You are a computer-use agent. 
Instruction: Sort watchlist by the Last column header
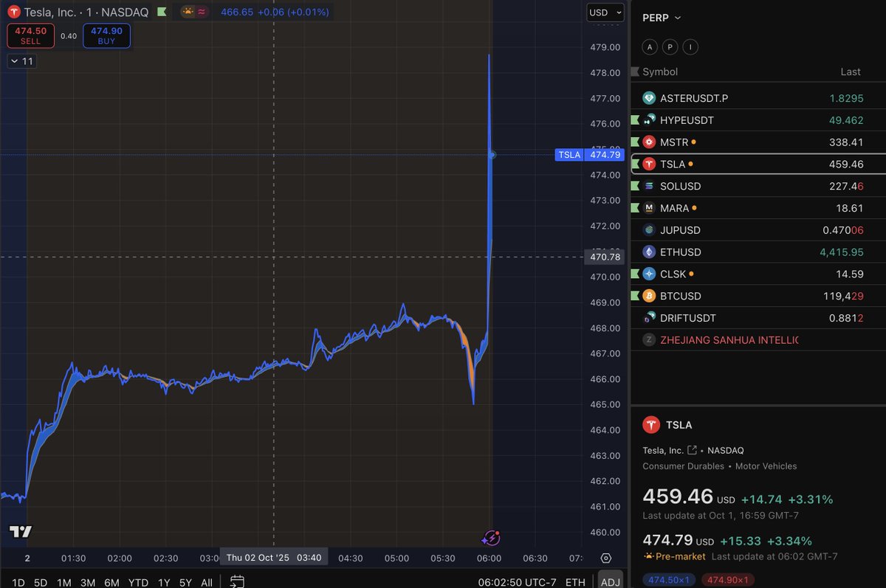[x=851, y=72]
